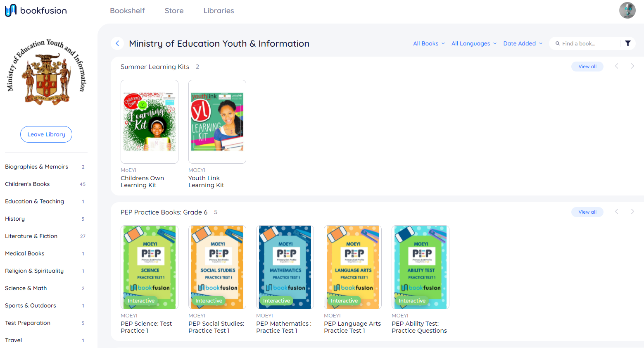View all PEP Practice Books Grade 6
Screen dimensions: 644x348
tap(587, 212)
